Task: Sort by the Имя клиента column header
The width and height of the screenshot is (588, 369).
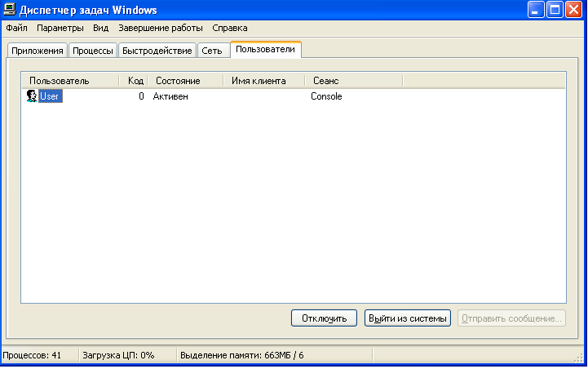Action: pyautogui.click(x=264, y=81)
